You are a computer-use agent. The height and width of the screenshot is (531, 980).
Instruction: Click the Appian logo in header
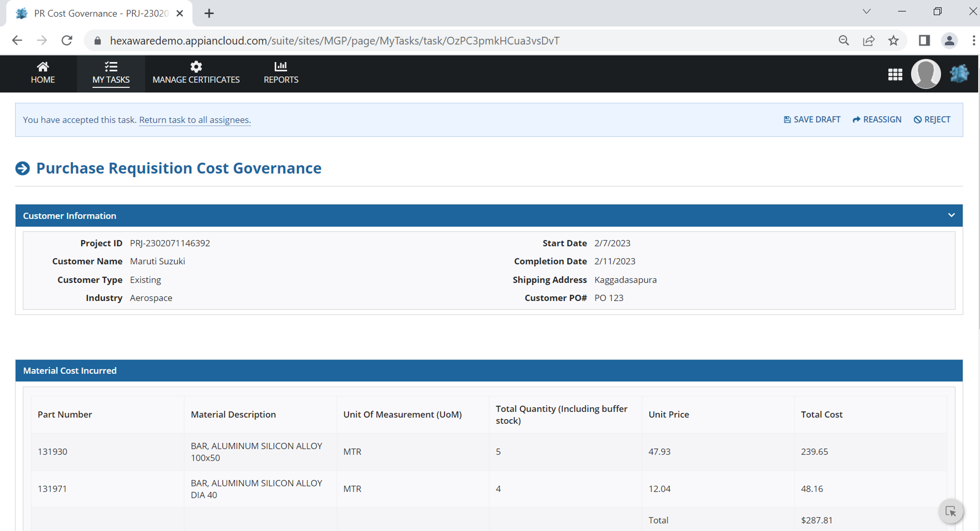pos(960,74)
